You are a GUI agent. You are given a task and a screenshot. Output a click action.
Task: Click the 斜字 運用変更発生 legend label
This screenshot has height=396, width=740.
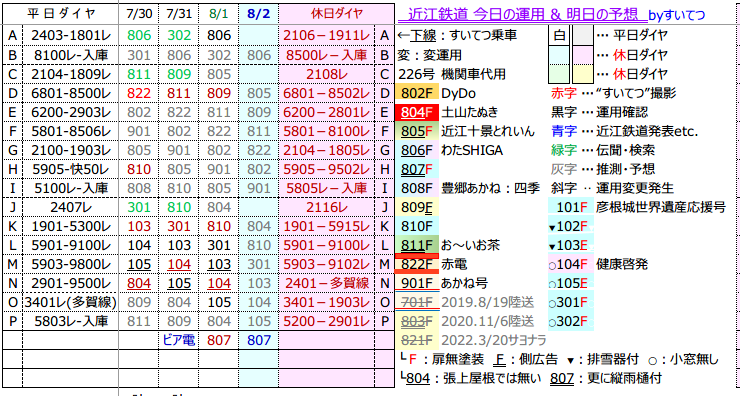pos(612,188)
